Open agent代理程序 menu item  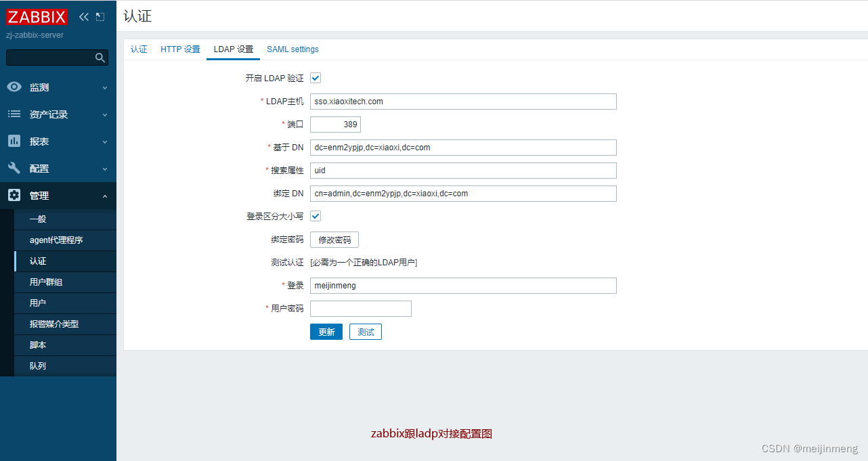[65, 240]
